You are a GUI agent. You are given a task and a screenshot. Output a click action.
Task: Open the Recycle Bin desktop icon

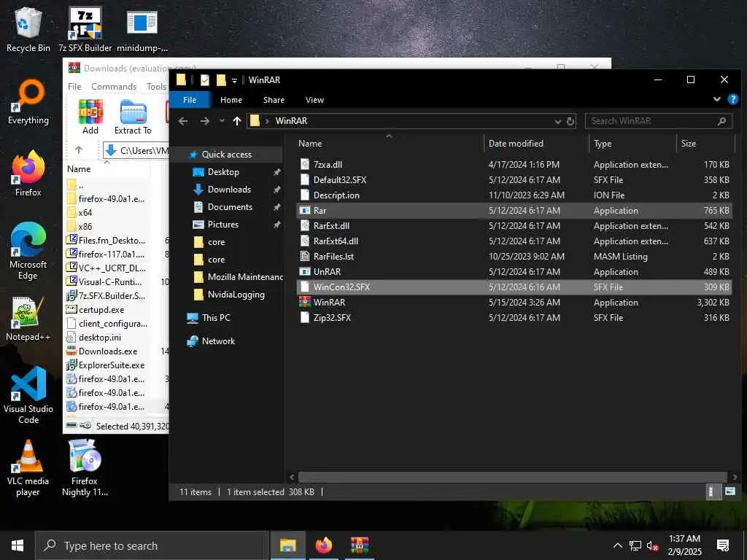[28, 29]
